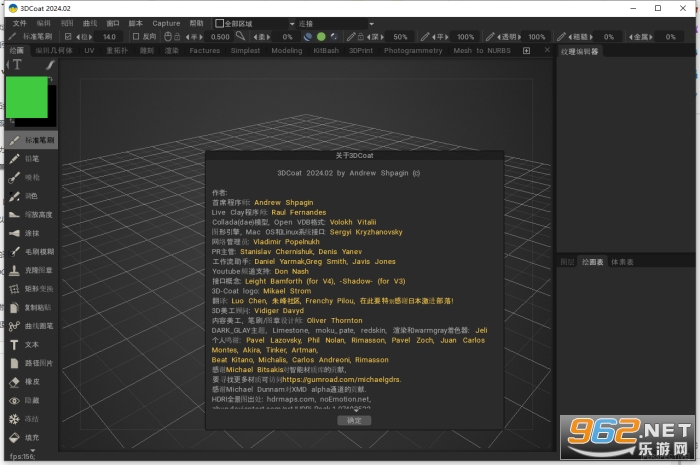The height and width of the screenshot is (465, 700).
Task: Click the 确定 OK button in About dialog
Action: tap(354, 420)
